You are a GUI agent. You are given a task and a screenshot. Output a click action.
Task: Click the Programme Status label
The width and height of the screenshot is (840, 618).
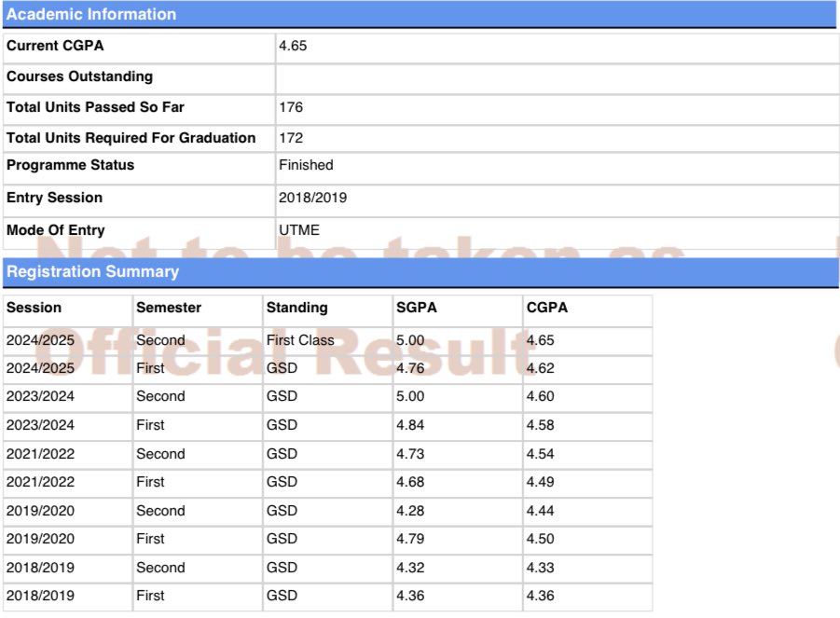click(x=70, y=165)
